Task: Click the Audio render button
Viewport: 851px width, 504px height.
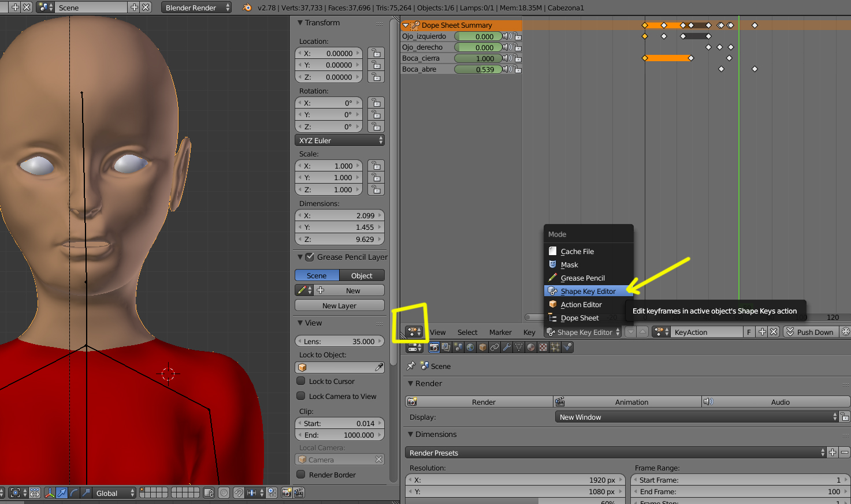Action: click(776, 402)
